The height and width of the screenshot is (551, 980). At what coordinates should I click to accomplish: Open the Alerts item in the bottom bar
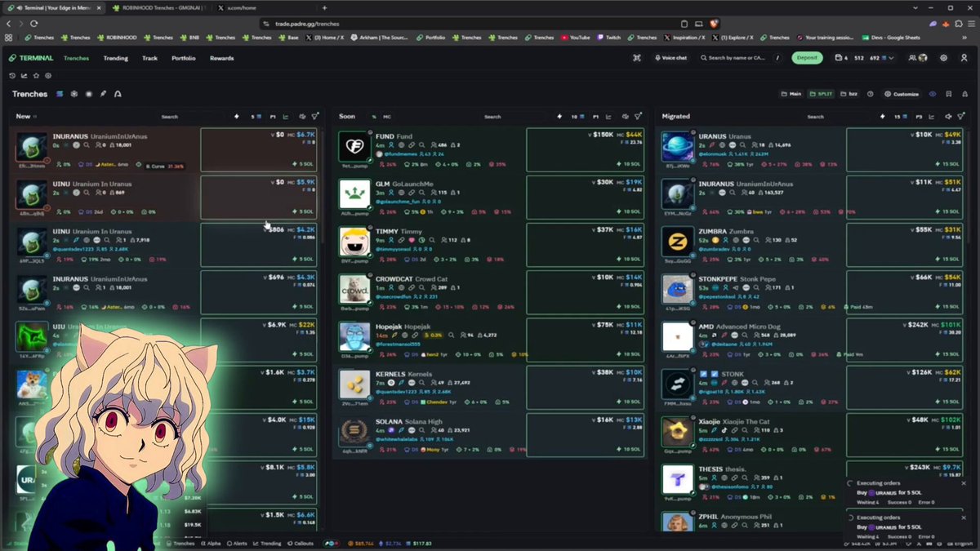point(238,543)
